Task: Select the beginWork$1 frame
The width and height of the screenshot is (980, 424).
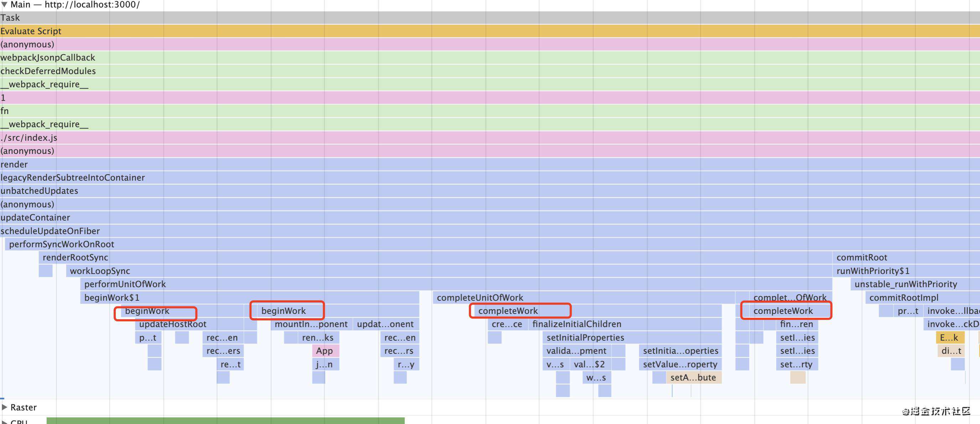Action: tap(250, 298)
